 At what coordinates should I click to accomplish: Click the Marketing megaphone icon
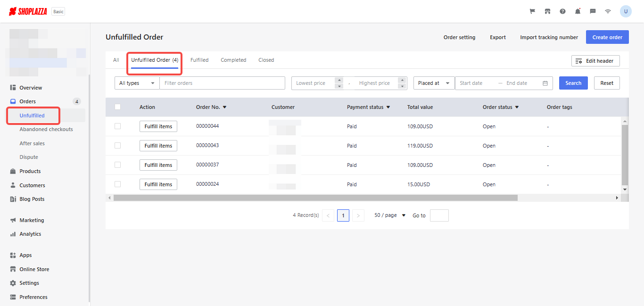[13, 220]
